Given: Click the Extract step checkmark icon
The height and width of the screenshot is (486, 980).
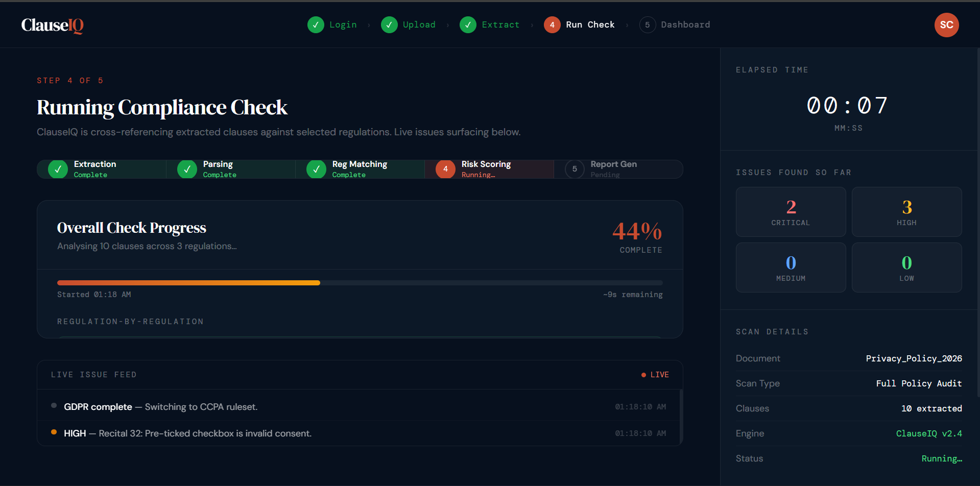Looking at the screenshot, I should (x=468, y=25).
